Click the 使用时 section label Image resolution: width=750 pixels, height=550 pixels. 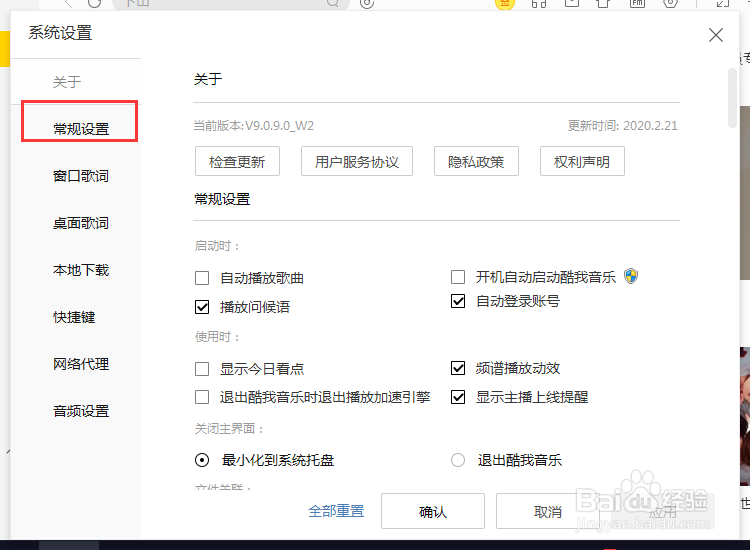click(217, 337)
